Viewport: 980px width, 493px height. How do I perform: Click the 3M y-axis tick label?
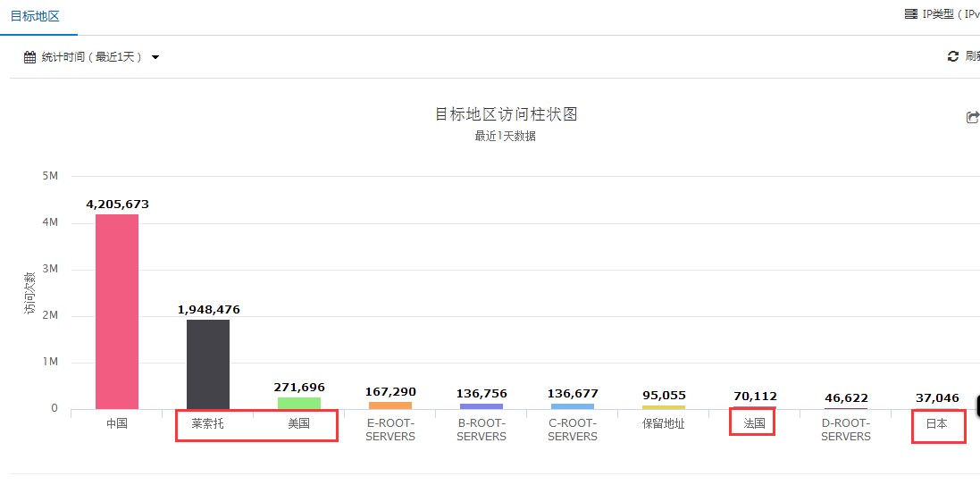pos(50,269)
